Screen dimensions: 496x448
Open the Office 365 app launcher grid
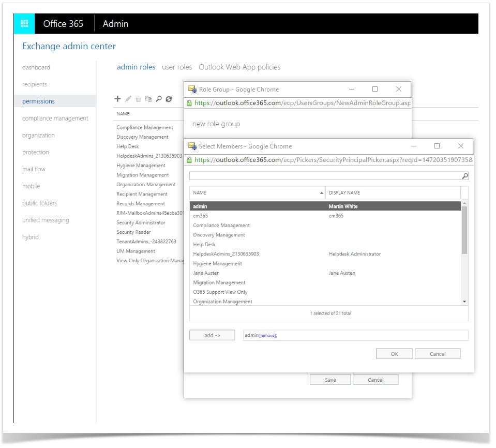(x=24, y=24)
